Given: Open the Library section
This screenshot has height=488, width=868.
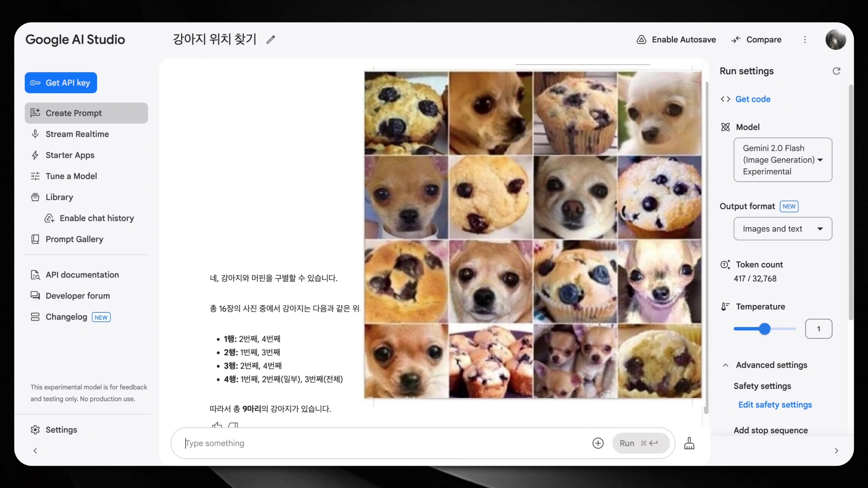Looking at the screenshot, I should (x=86, y=197).
